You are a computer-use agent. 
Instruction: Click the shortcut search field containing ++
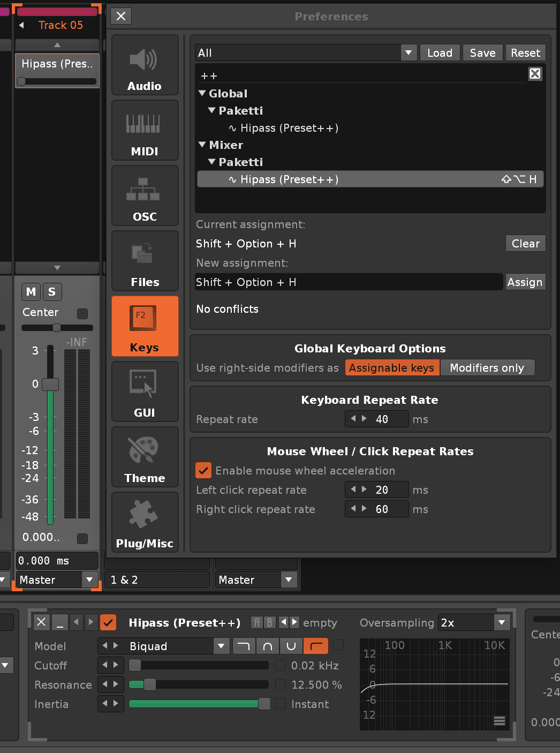[359, 76]
